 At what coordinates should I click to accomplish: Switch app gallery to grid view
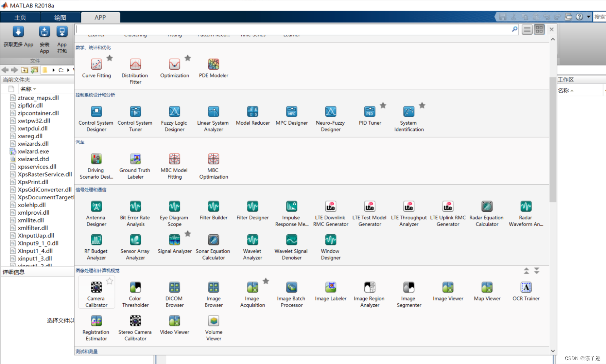click(539, 30)
